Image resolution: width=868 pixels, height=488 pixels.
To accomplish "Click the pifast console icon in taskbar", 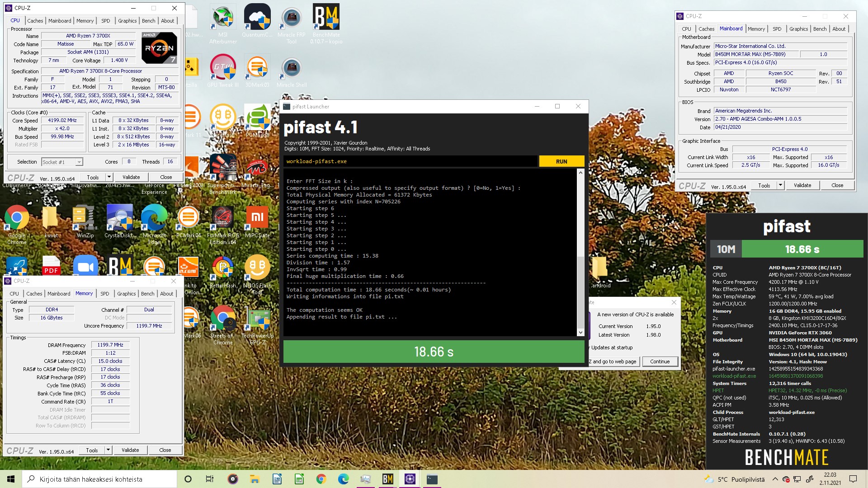I will pos(432,479).
